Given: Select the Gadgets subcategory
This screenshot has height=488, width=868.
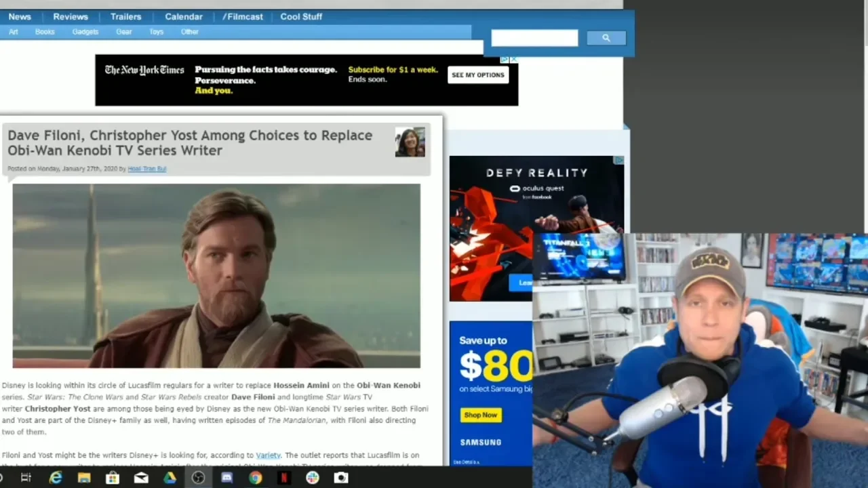Looking at the screenshot, I should click(x=85, y=32).
